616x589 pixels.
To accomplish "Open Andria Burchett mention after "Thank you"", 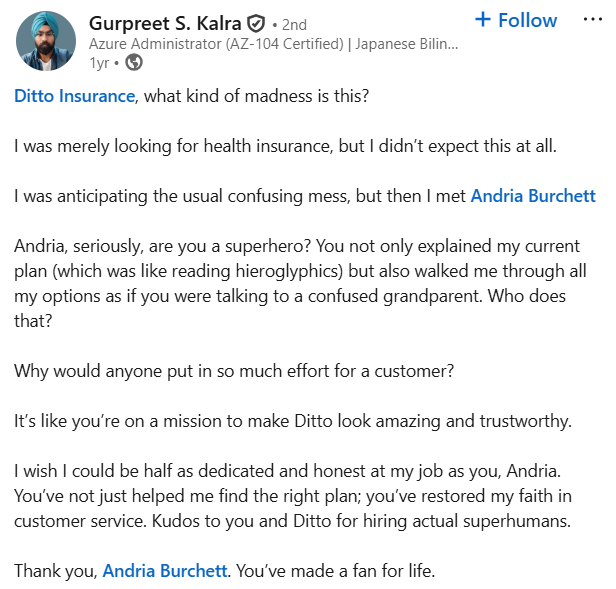I will [167, 572].
